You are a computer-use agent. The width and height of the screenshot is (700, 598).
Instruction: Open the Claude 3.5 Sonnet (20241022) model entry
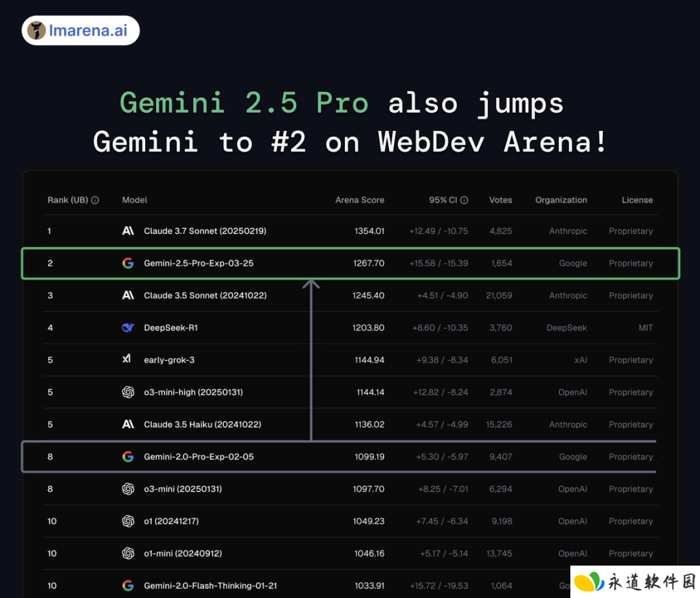(205, 295)
